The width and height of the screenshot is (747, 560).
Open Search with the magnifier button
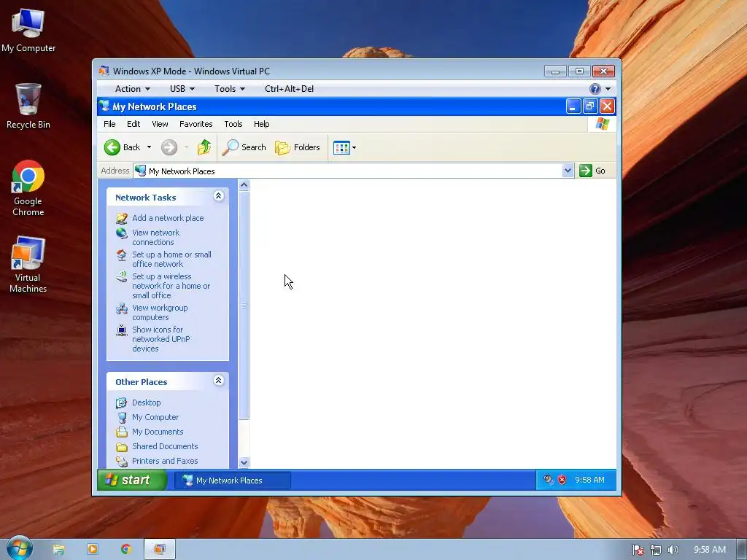point(244,147)
